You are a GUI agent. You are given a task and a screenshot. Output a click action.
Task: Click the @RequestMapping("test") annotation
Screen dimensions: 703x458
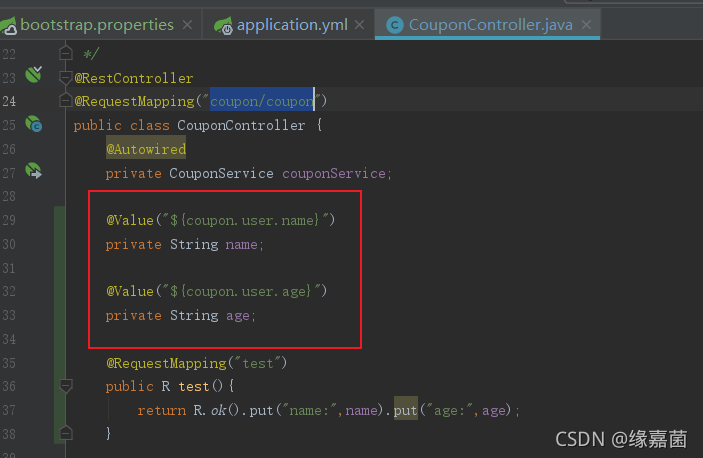[196, 363]
